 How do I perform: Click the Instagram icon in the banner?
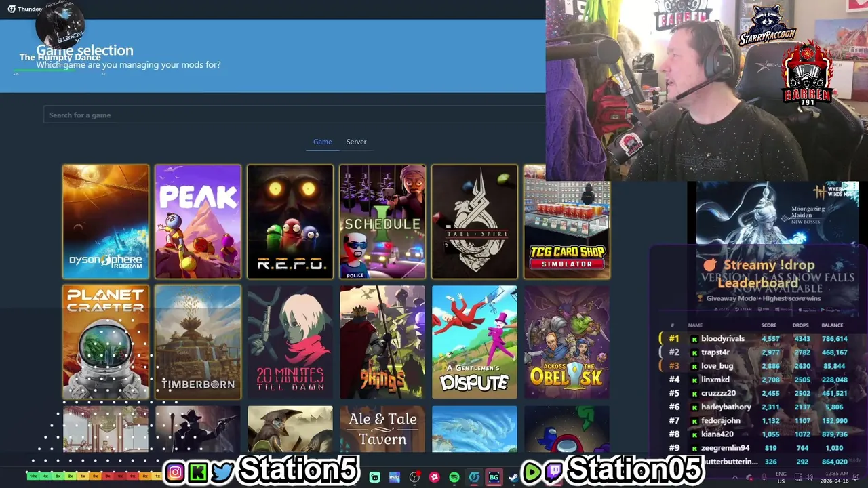175,472
